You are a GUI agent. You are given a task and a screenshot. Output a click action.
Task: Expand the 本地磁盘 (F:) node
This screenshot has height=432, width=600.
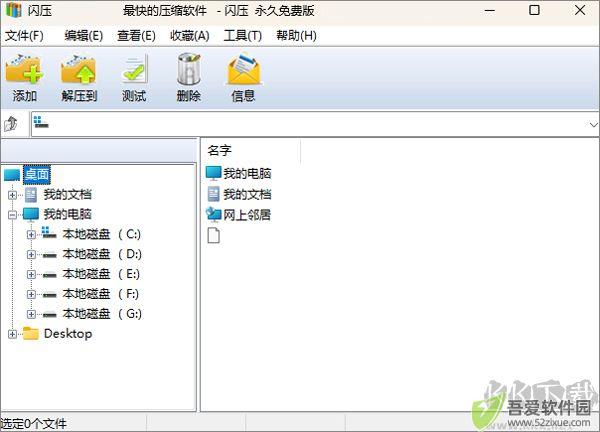coord(31,294)
